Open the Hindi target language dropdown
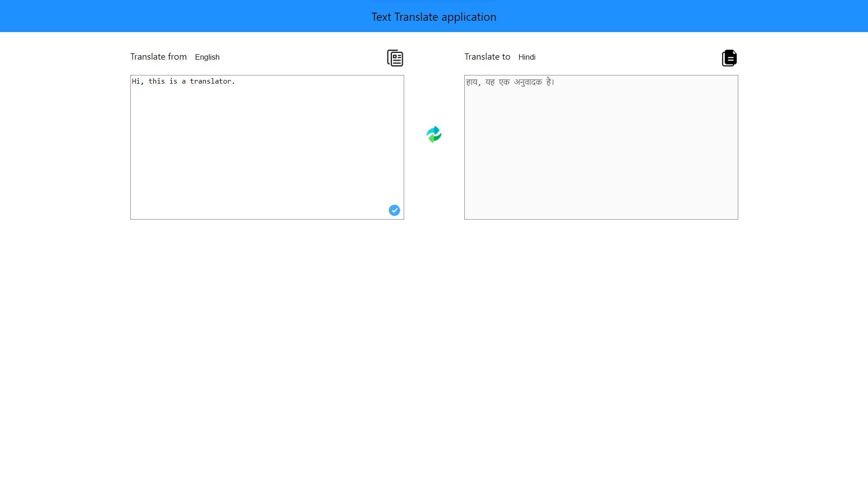 coord(527,57)
